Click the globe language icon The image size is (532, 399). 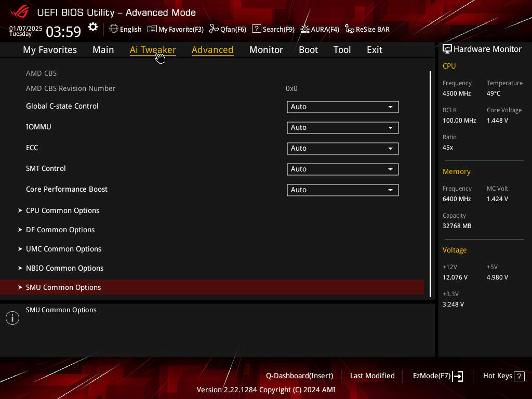coord(114,29)
